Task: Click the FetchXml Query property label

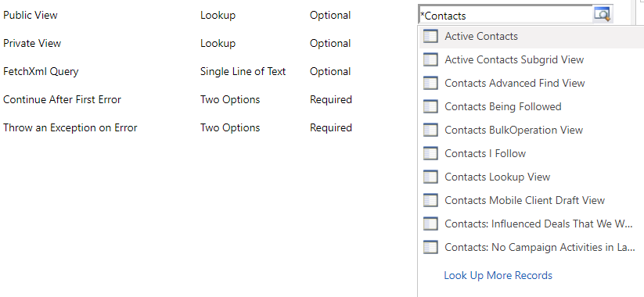Action: (41, 71)
